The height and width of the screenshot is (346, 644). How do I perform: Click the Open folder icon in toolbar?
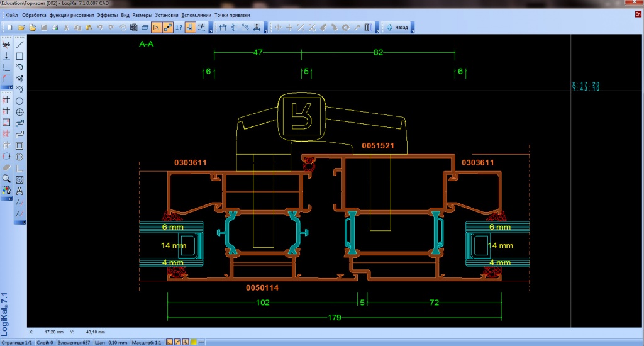pyautogui.click(x=21, y=28)
